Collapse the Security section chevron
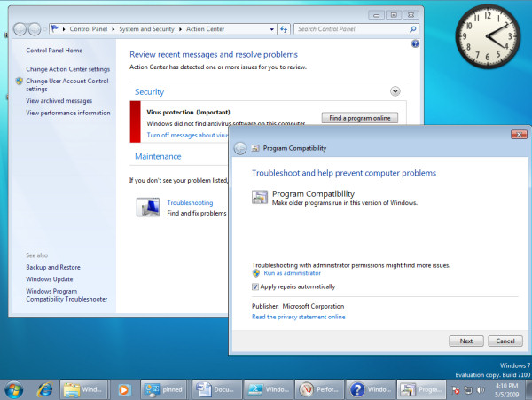The image size is (532, 400). point(395,91)
